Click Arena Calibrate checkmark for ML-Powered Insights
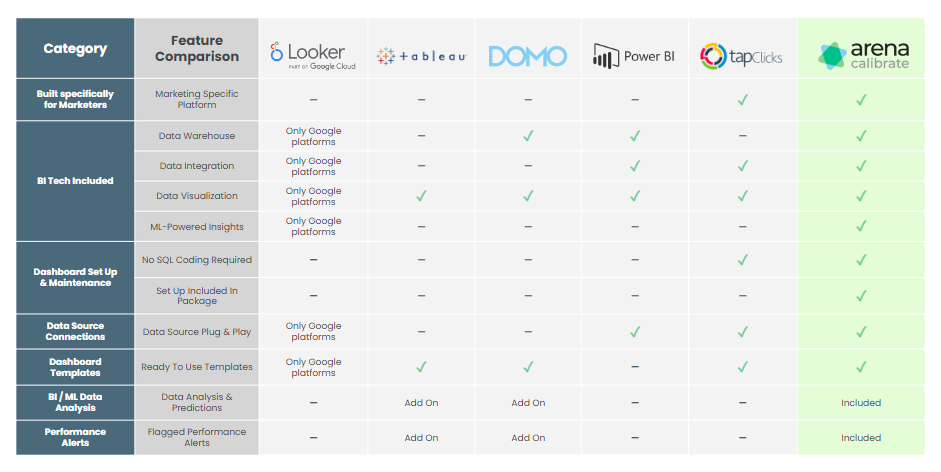This screenshot has height=472, width=941. click(x=861, y=226)
